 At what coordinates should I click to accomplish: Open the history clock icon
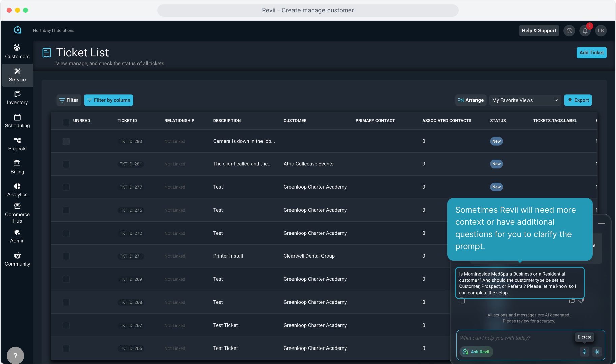(x=569, y=31)
